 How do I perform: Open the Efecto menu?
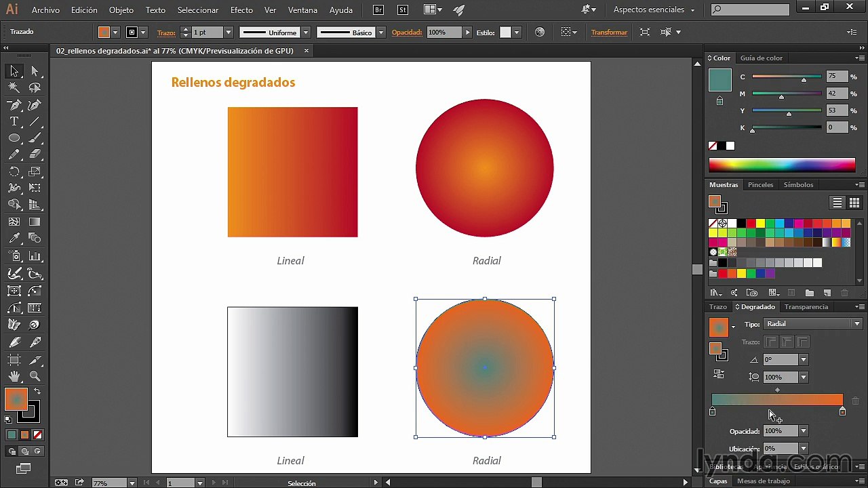click(x=241, y=10)
